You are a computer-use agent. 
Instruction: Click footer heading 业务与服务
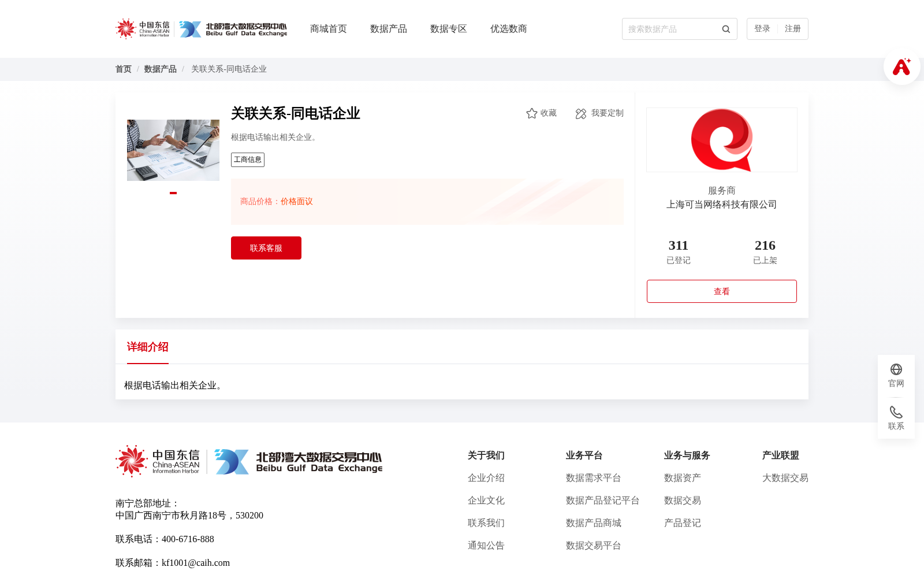click(x=687, y=455)
